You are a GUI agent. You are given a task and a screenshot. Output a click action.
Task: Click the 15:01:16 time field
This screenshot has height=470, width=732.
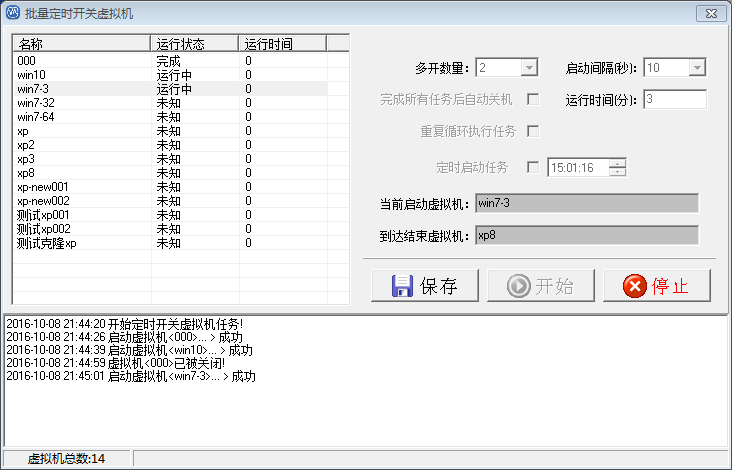578,167
